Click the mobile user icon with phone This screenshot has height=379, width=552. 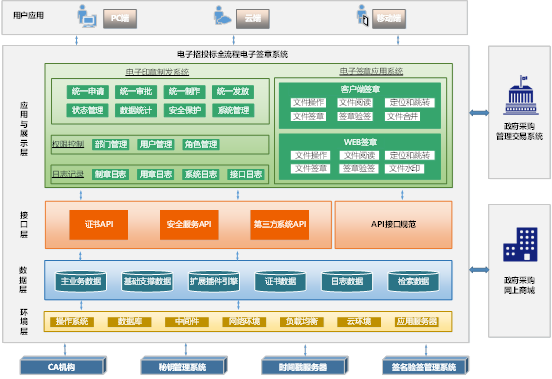coord(362,16)
